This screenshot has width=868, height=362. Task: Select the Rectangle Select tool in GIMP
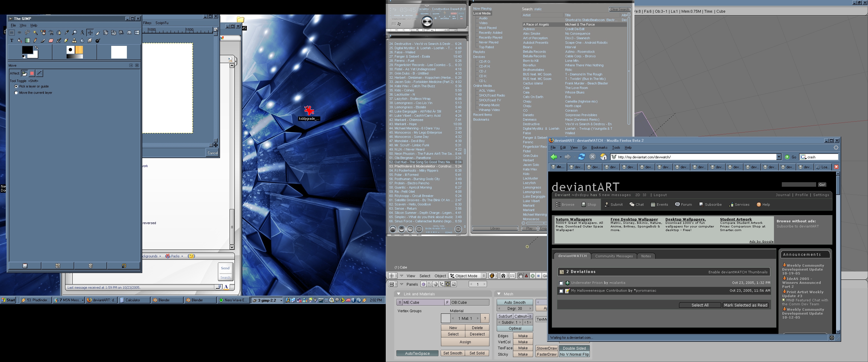point(12,33)
